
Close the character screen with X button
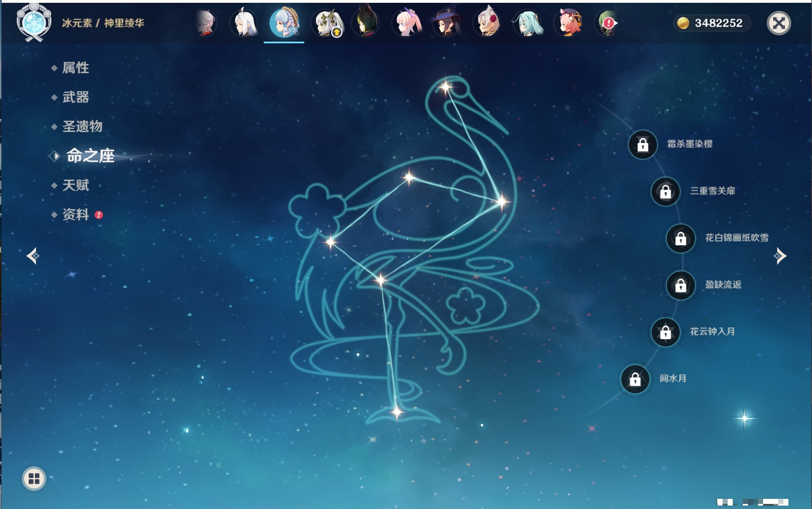tap(779, 23)
